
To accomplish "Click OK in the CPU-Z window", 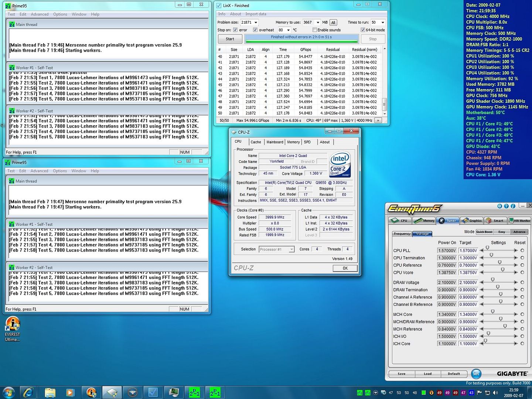I will (345, 269).
